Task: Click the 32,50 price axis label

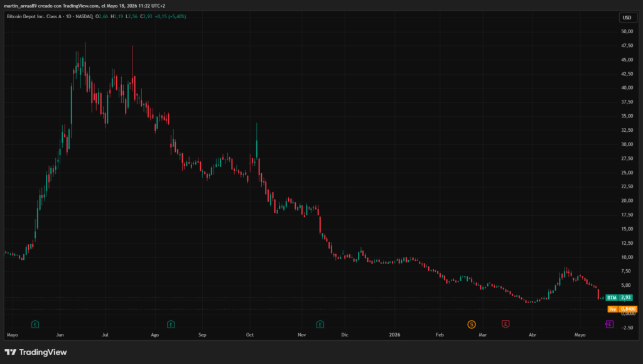Action: coord(627,130)
